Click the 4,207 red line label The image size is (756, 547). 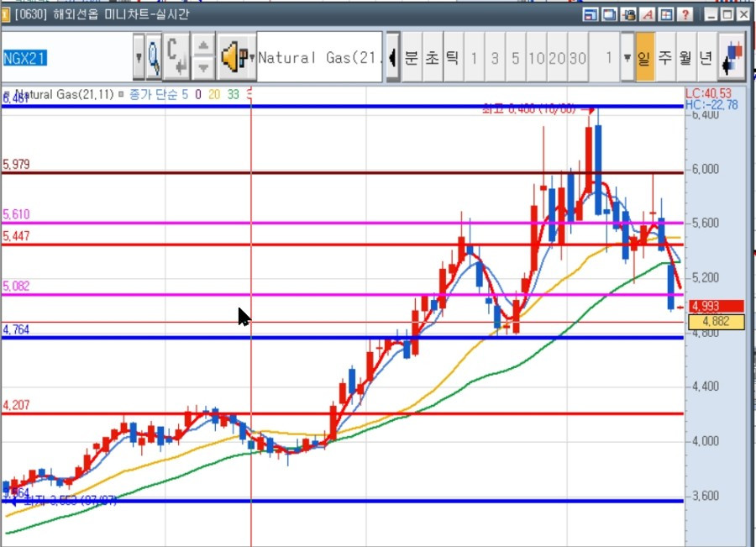click(17, 405)
